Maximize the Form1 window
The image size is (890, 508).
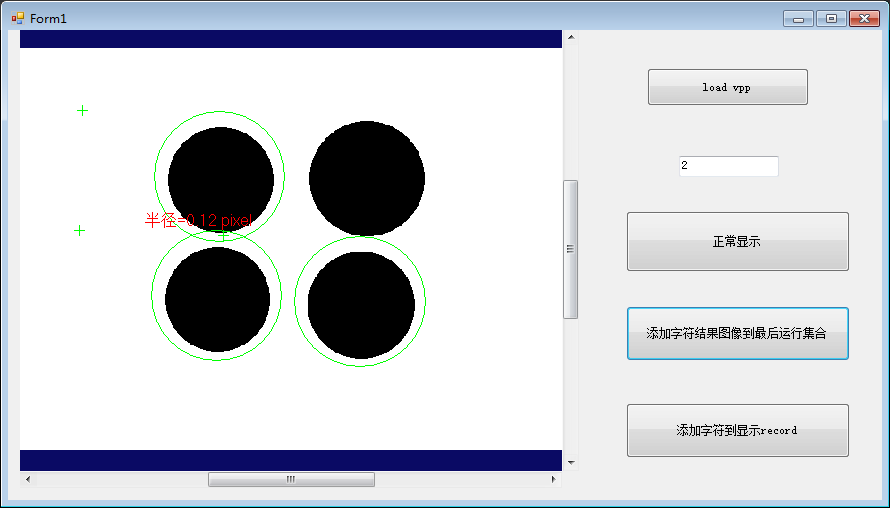coord(832,19)
